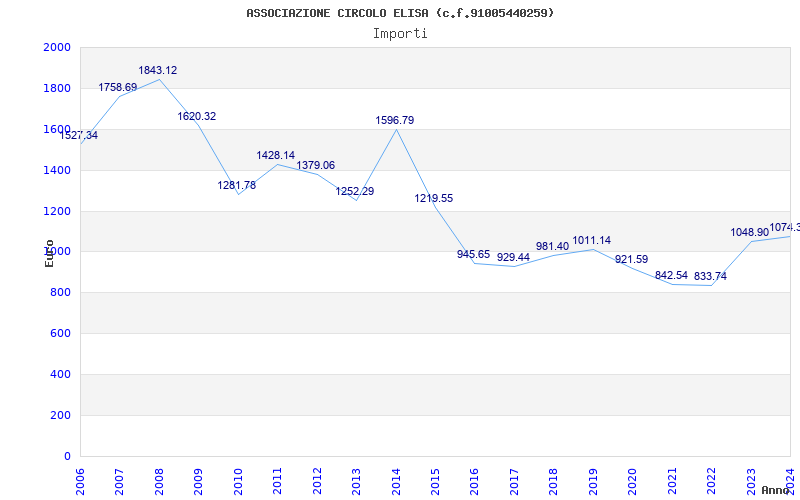Select data label 945.65
The height and width of the screenshot is (500, 800).
point(473,254)
